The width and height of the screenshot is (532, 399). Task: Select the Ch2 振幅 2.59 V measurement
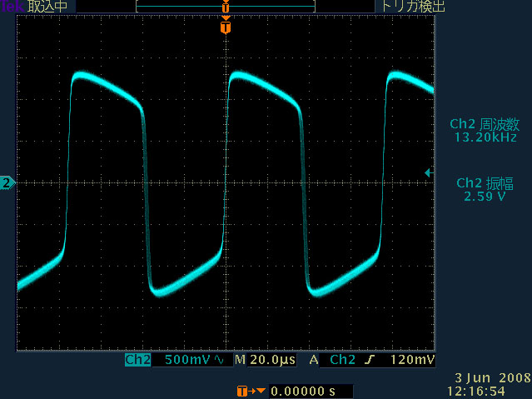485,190
